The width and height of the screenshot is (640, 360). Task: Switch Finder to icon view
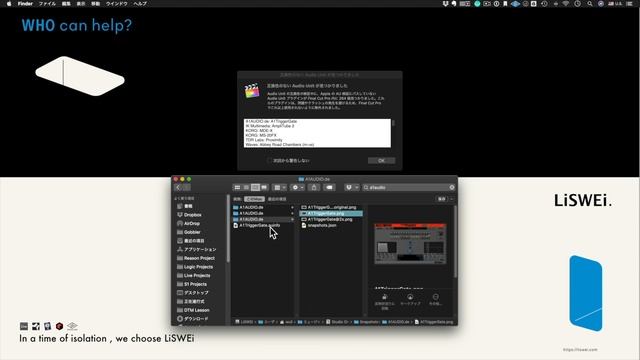[x=237, y=187]
